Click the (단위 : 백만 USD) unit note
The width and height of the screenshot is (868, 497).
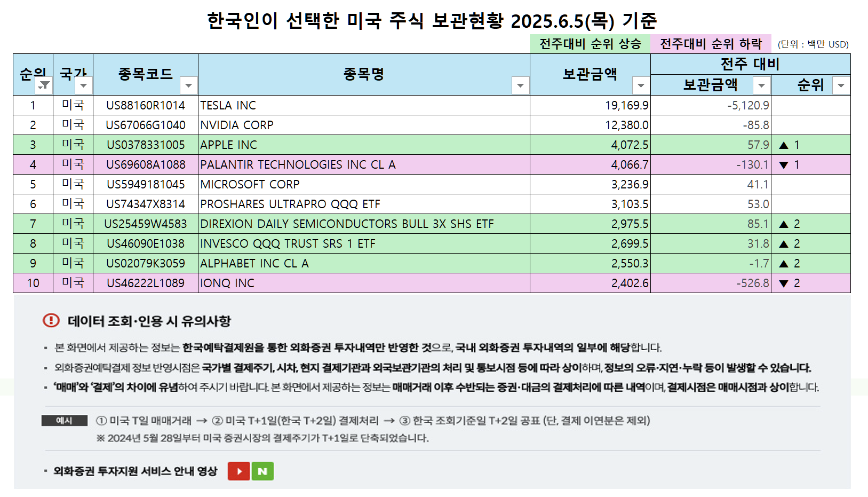(x=813, y=44)
